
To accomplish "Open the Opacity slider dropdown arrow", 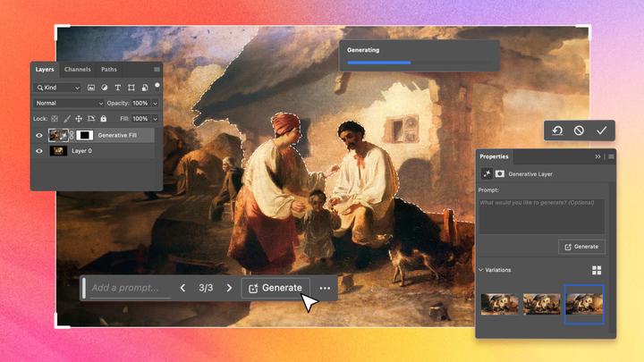I will tap(156, 104).
